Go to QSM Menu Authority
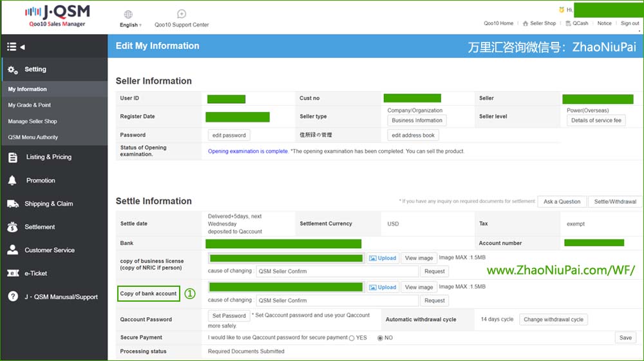This screenshot has width=644, height=361. (x=33, y=137)
